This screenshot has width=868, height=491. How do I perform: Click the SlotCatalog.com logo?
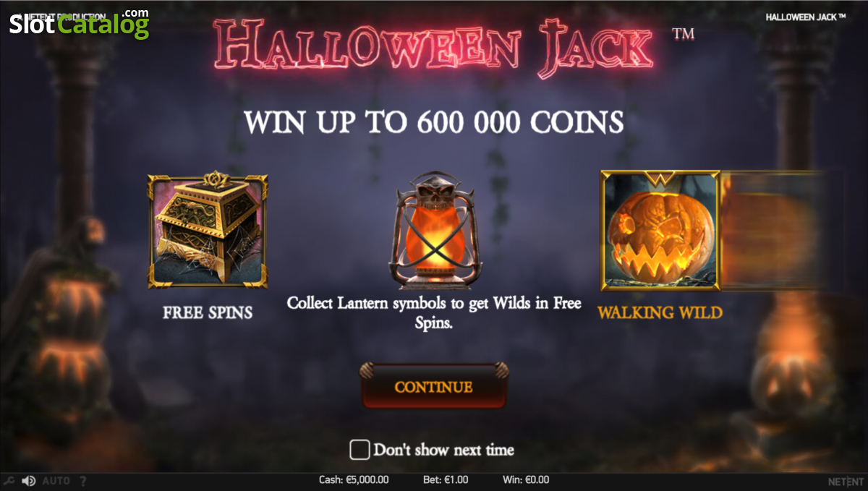[79, 24]
